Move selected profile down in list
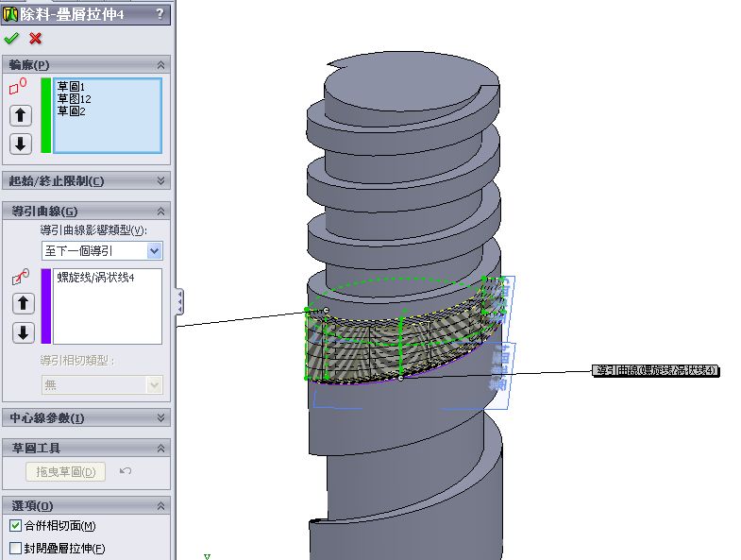741x560 pixels. [x=21, y=144]
